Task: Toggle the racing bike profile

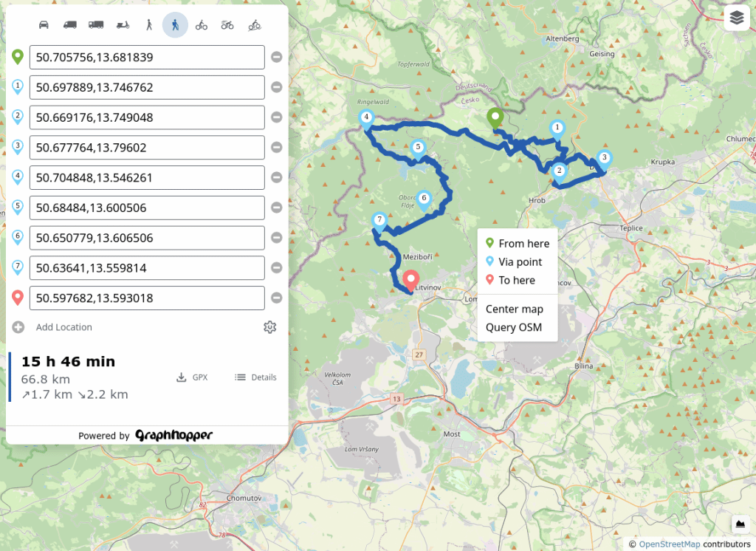Action: tap(255, 25)
